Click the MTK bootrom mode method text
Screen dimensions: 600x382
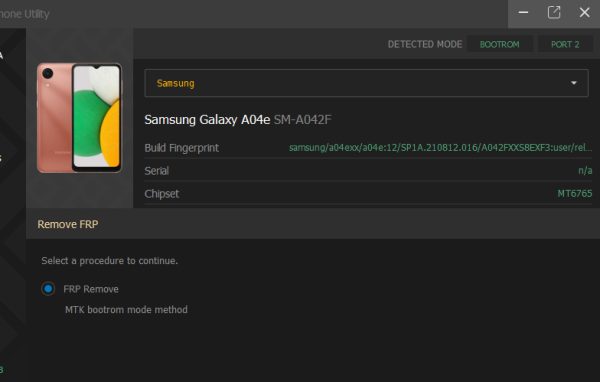pos(126,309)
